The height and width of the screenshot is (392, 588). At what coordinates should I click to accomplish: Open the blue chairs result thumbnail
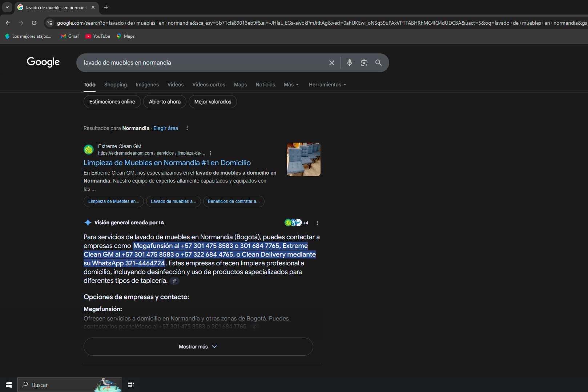(304, 159)
